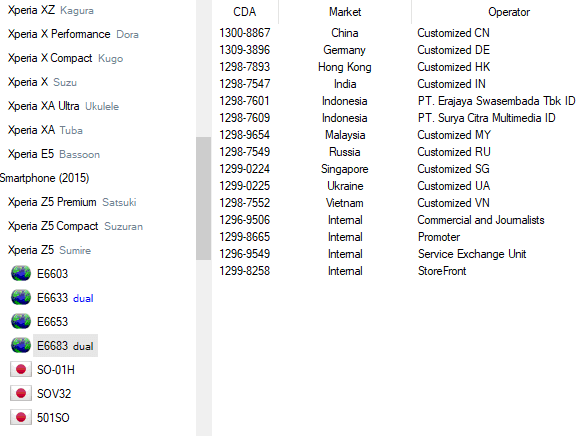The height and width of the screenshot is (436, 586).
Task: Open the Xperia XA Ultra Ukulele entry
Action: [63, 106]
